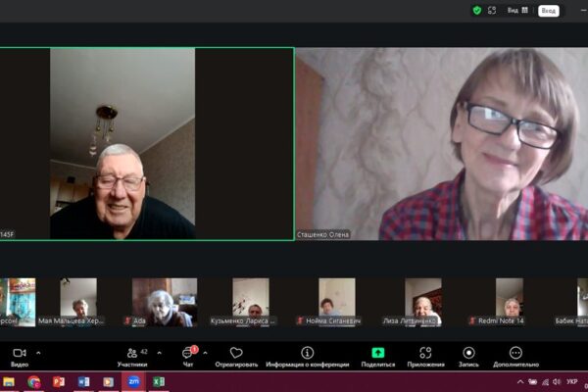This screenshot has height=392, width=588.
Task: Open the Участники participants panel
Action: [x=131, y=353]
